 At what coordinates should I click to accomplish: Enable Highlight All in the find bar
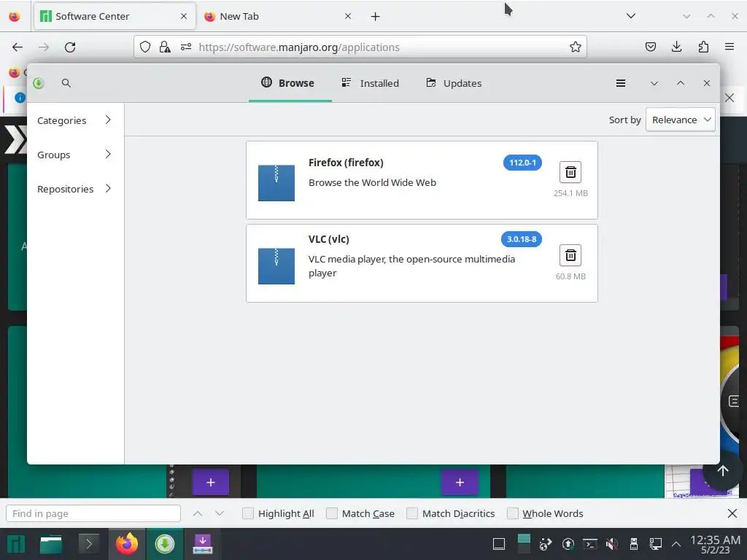coord(248,513)
